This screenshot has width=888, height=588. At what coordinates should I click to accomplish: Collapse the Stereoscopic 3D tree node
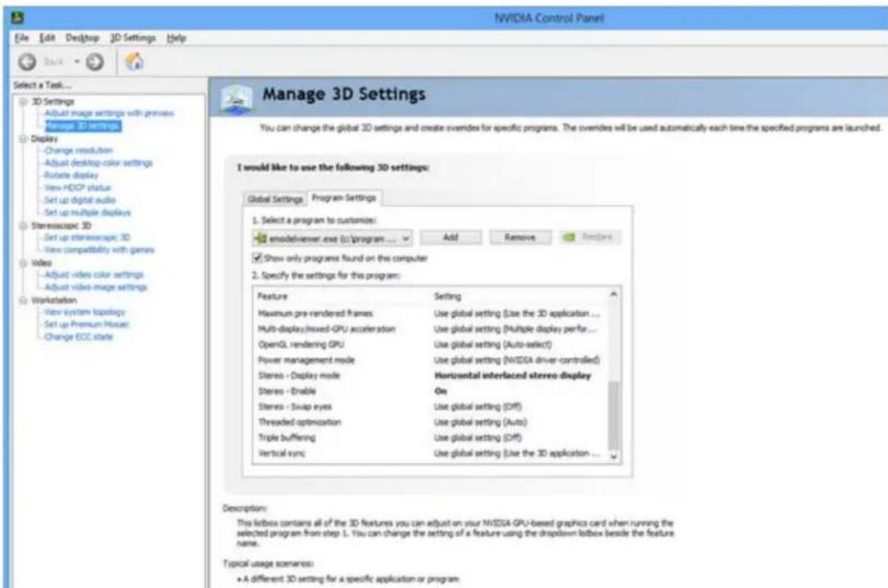tap(23, 226)
